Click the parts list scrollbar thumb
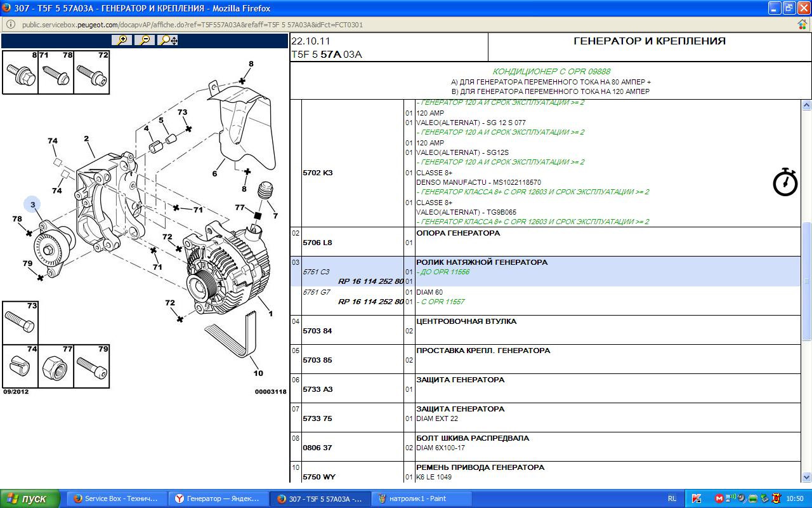 (806, 281)
